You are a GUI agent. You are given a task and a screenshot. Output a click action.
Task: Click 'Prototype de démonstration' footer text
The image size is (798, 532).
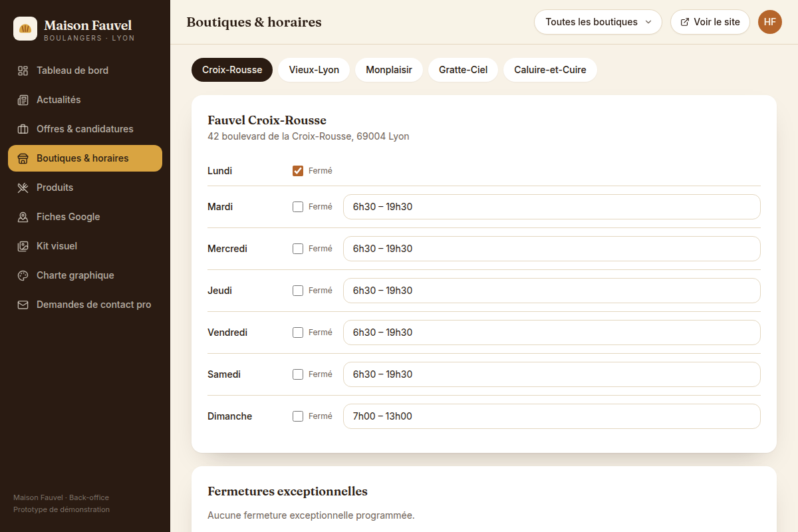point(61,509)
